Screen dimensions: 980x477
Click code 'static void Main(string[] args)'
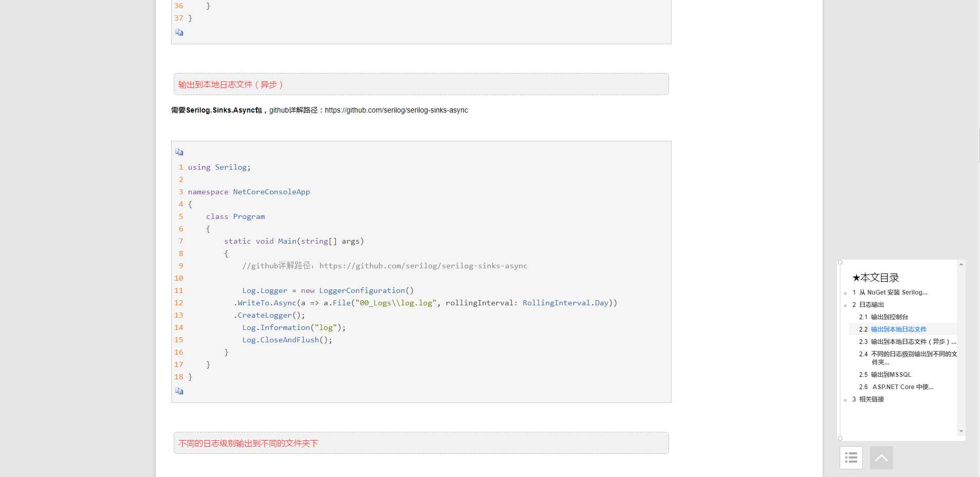[x=294, y=241]
